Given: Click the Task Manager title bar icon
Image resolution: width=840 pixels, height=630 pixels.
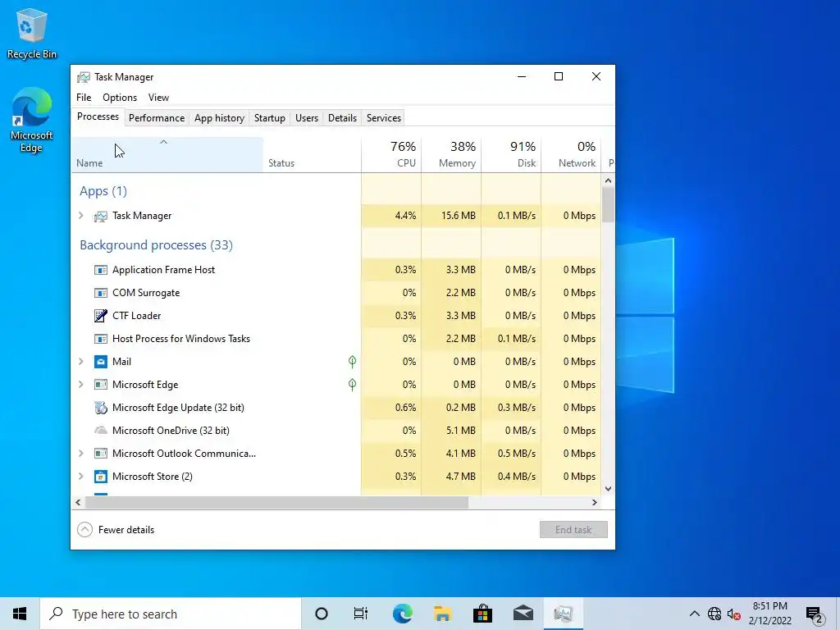Looking at the screenshot, I should click(83, 77).
